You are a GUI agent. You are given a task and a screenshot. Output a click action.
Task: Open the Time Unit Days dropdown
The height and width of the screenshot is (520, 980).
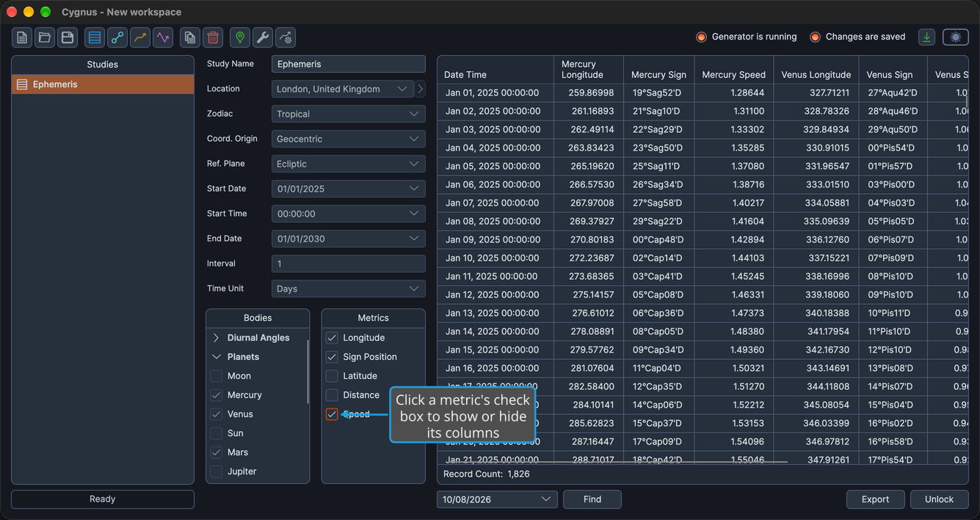(x=349, y=289)
